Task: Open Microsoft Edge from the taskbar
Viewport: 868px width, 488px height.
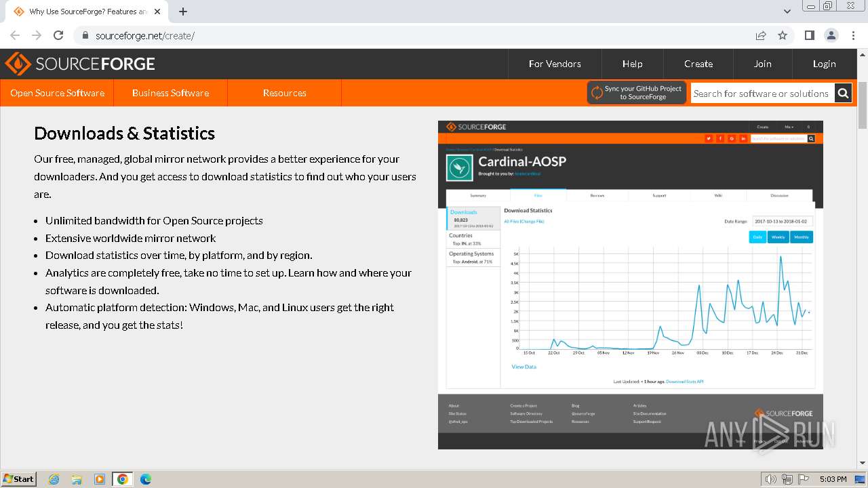Action: pos(146,479)
